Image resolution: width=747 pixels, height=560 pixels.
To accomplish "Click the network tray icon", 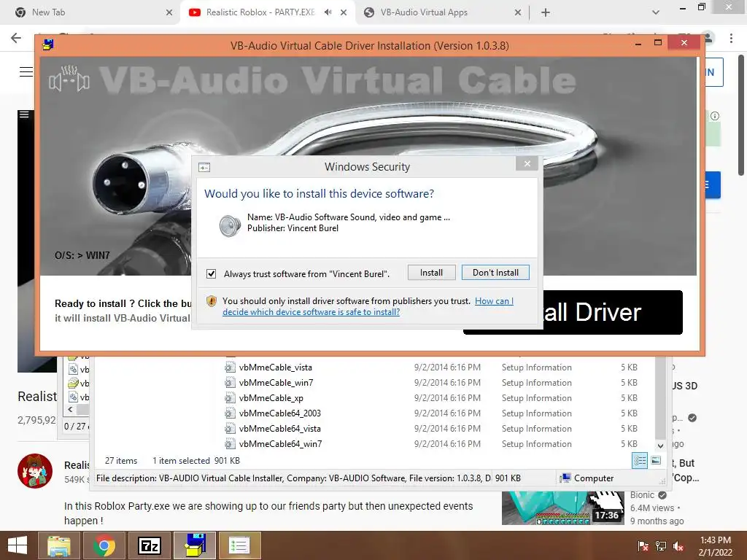I will click(x=661, y=546).
